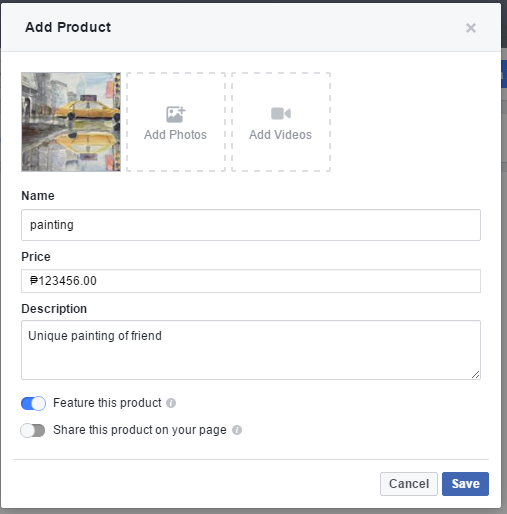
Task: Click the Add Photos label text
Action: (176, 135)
